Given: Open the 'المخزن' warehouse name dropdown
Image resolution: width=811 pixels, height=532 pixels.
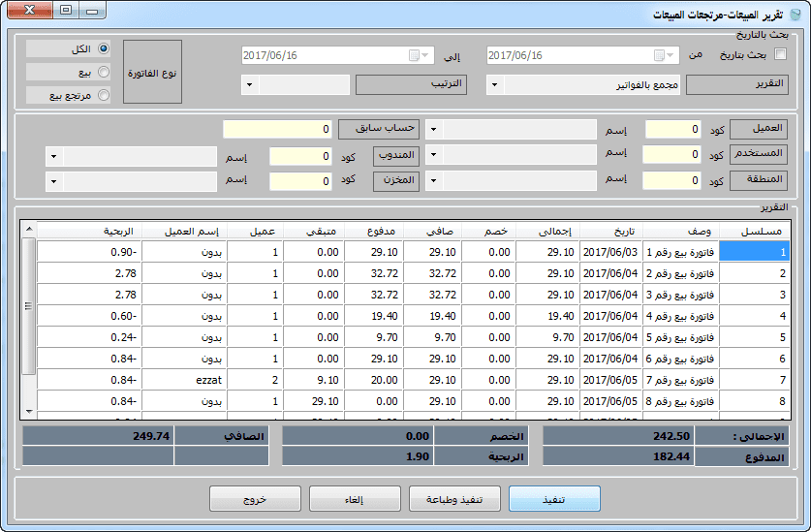Looking at the screenshot, I should [52, 181].
